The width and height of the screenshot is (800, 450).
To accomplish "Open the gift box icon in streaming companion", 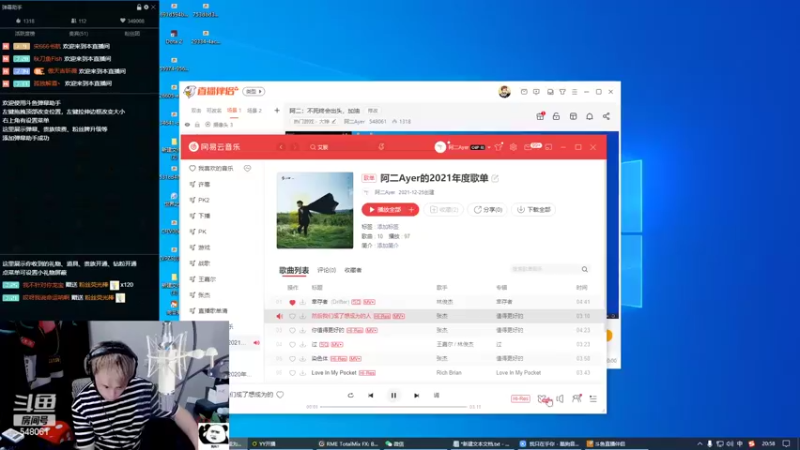I will (540, 116).
